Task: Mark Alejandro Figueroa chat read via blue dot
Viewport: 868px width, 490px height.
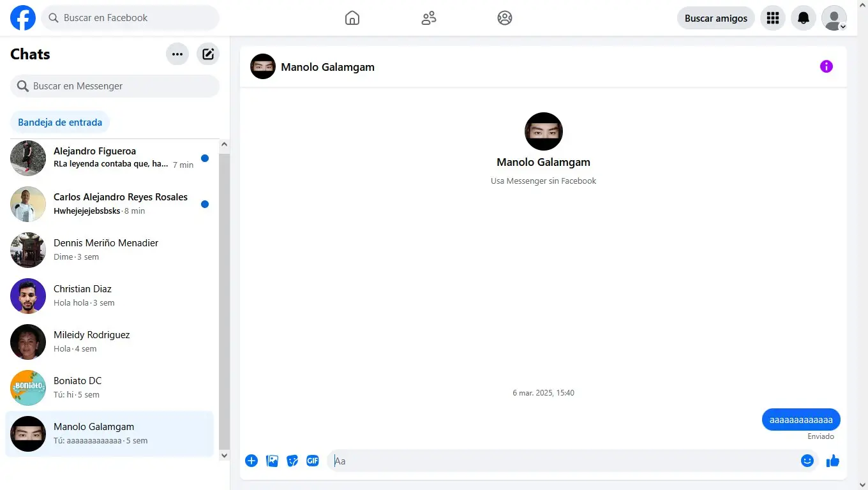Action: coord(204,158)
